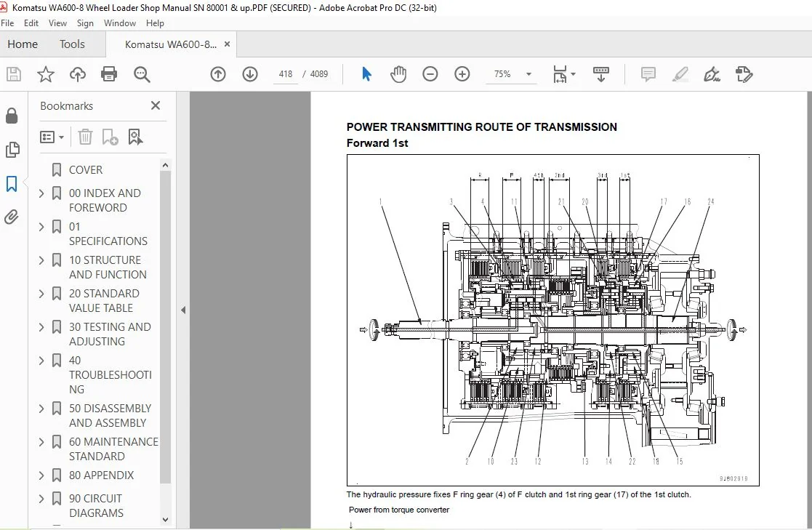Expand 80 APPENDIX bookmark
The image size is (812, 530).
[x=41, y=475]
